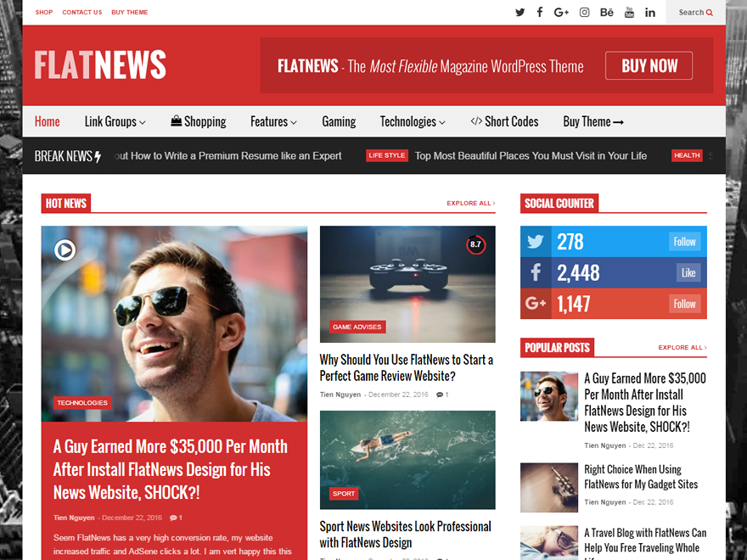
Task: Expand the Link Groups dropdown menu
Action: tap(115, 121)
